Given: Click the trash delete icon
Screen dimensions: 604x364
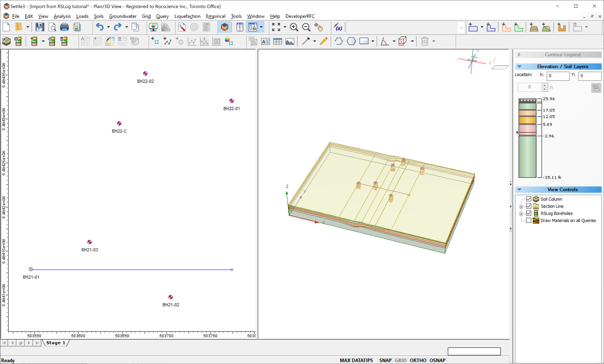Looking at the screenshot, I should 425,41.
